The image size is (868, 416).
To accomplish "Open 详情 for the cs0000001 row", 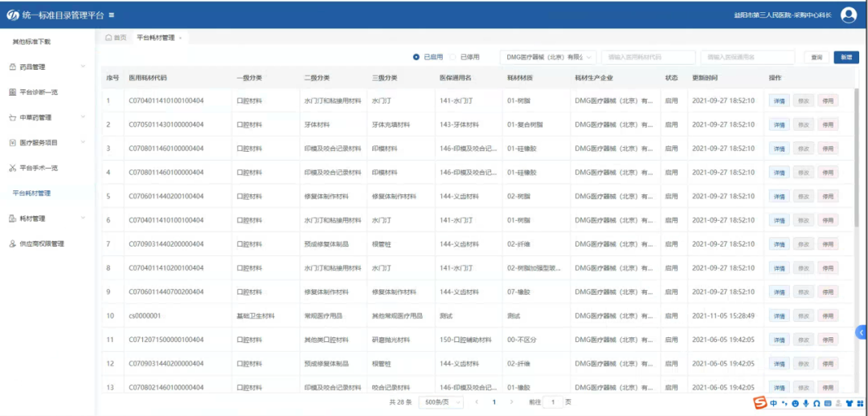I will (779, 316).
